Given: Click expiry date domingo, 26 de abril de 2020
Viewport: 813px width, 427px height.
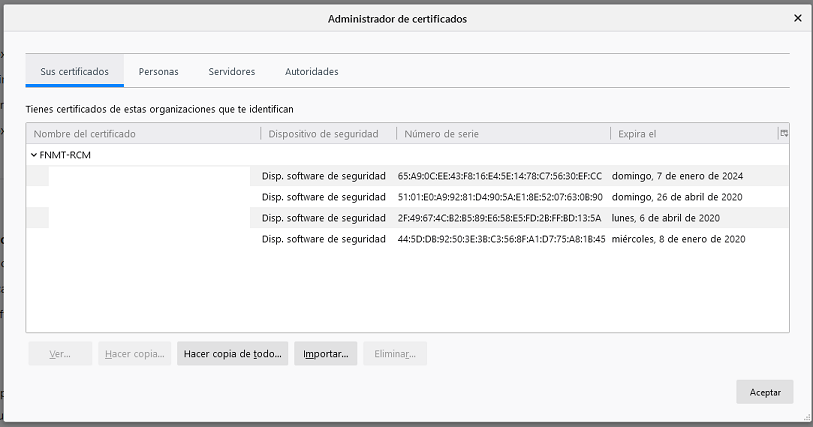Looking at the screenshot, I should 677,197.
